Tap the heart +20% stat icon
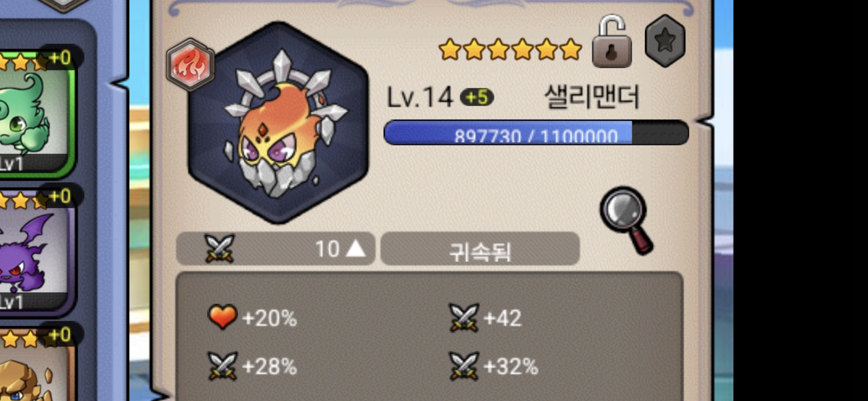868x401 pixels. tap(222, 317)
